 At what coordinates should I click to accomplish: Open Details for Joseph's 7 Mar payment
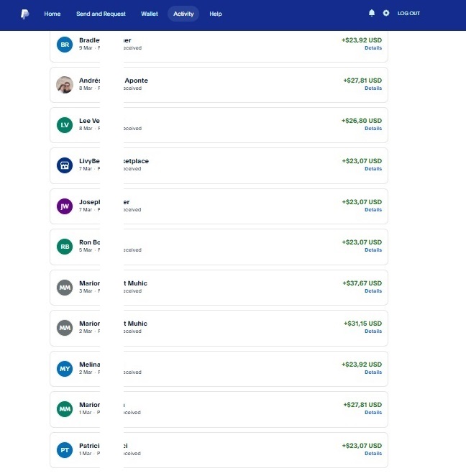pos(373,210)
